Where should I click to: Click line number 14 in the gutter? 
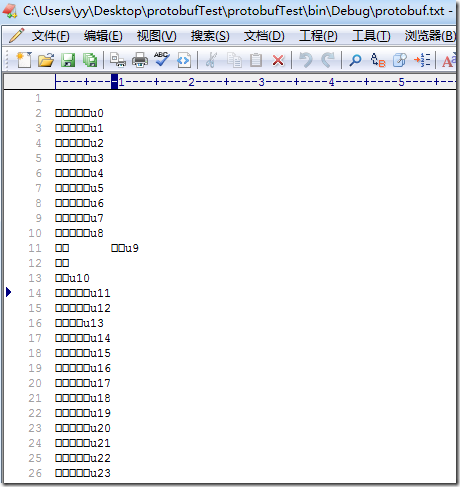[x=35, y=293]
